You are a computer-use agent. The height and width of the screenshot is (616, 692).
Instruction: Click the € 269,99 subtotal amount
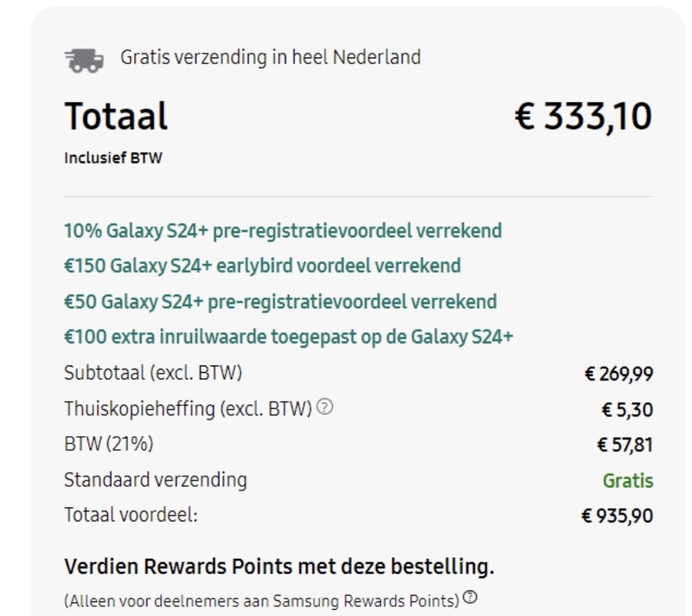(x=618, y=375)
